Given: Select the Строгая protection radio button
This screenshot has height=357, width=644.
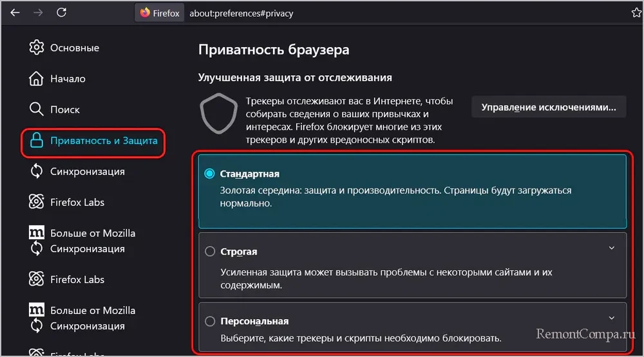Looking at the screenshot, I should [209, 252].
